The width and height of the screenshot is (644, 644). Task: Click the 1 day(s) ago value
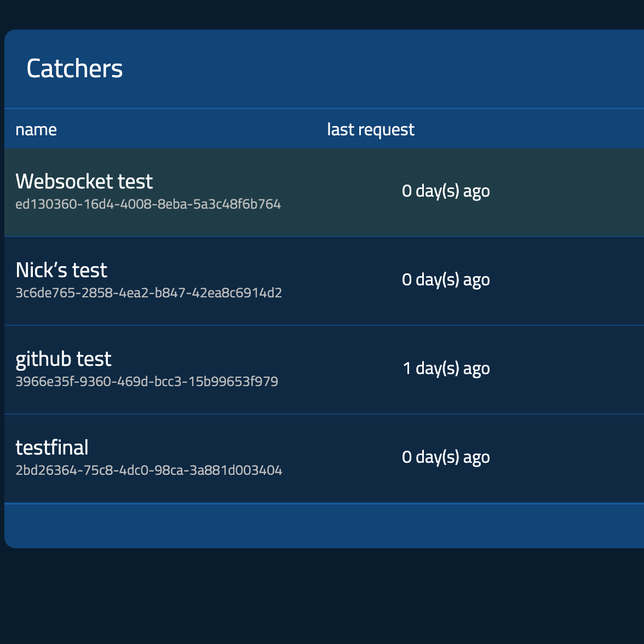click(x=446, y=369)
